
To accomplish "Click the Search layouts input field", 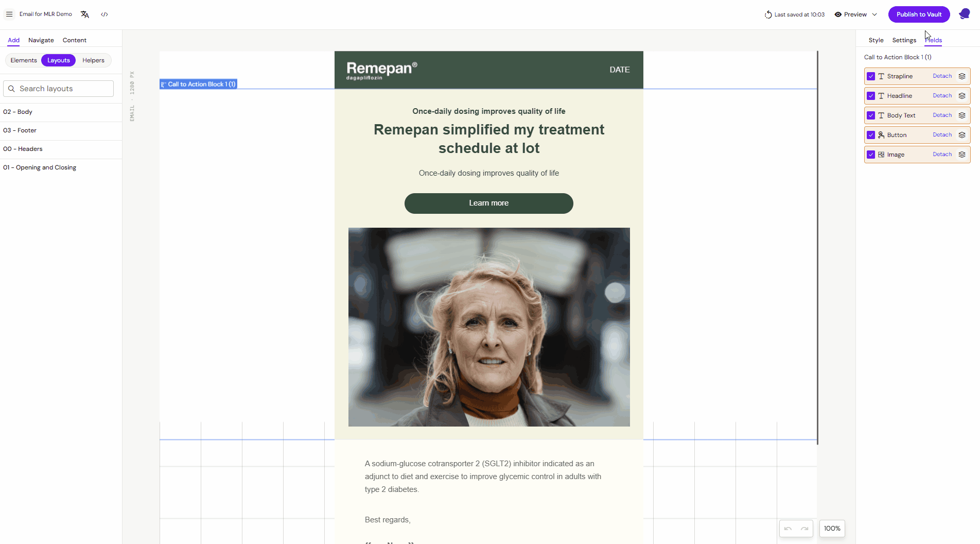I will coord(59,89).
